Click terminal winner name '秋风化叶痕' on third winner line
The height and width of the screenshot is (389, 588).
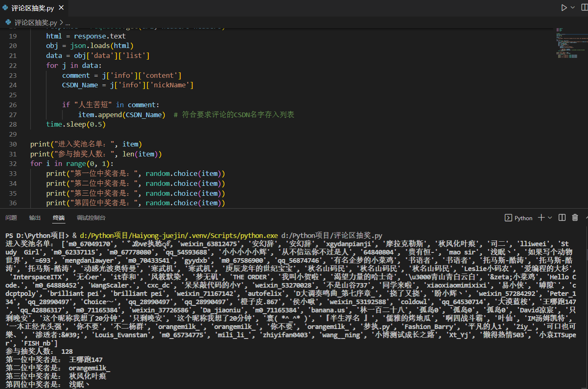[x=87, y=376]
